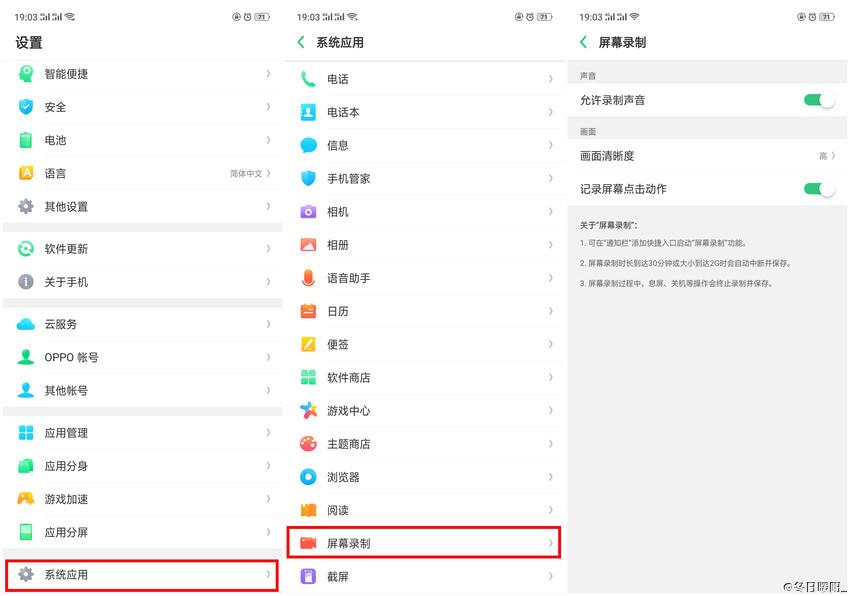Open 关于手机 about phone
This screenshot has height=596, width=850.
(x=140, y=282)
